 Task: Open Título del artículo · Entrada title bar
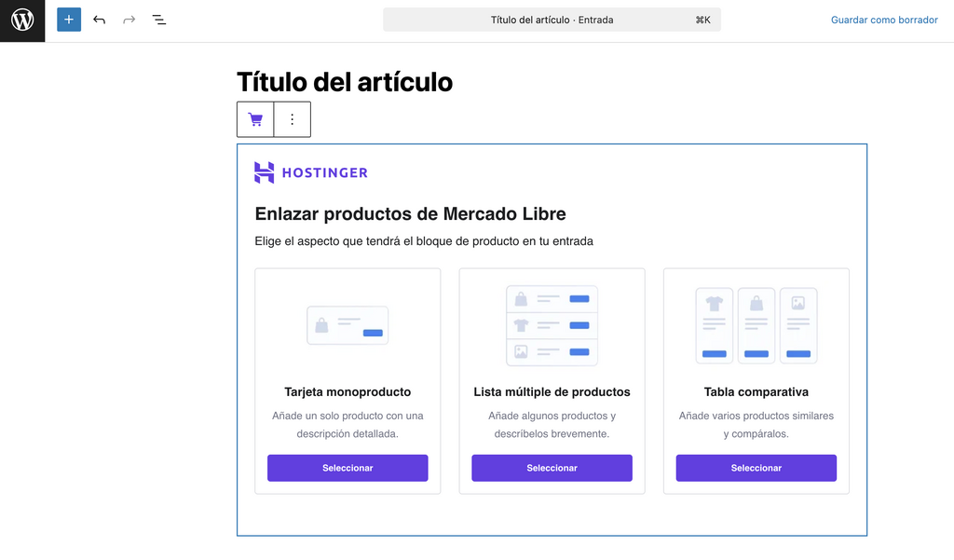coord(552,19)
